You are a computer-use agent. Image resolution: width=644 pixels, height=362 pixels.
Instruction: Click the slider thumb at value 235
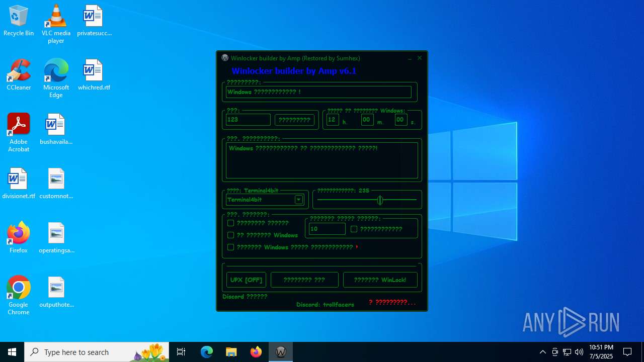[380, 200]
